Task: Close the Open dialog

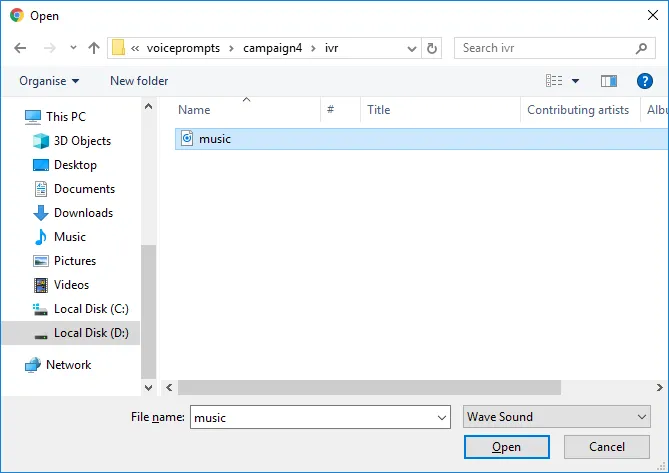Action: (653, 15)
